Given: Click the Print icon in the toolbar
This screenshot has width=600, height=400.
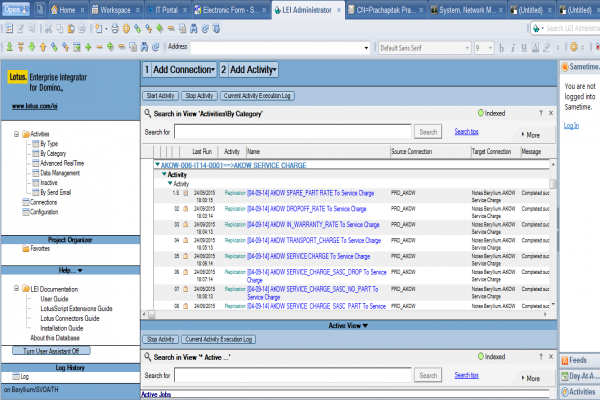Looking at the screenshot, I should [x=115, y=29].
